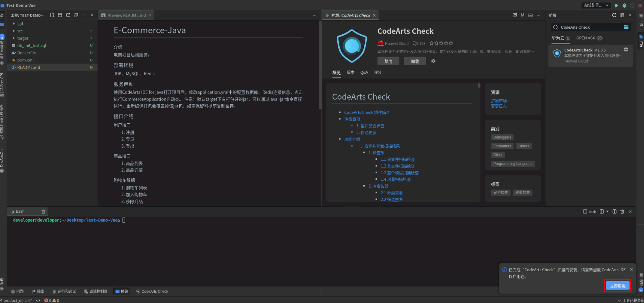Toggle terminal panel layout icon
This screenshot has width=644, height=303.
point(614,211)
